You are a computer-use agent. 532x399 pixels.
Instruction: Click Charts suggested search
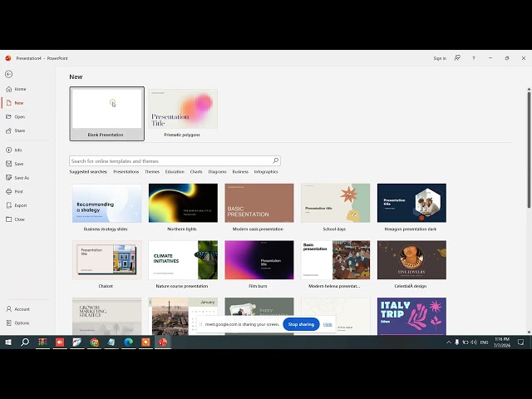196,172
